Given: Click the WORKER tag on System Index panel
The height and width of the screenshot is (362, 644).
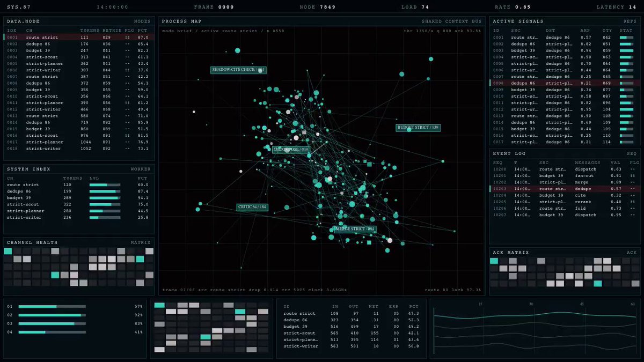Looking at the screenshot, I should point(141,169).
